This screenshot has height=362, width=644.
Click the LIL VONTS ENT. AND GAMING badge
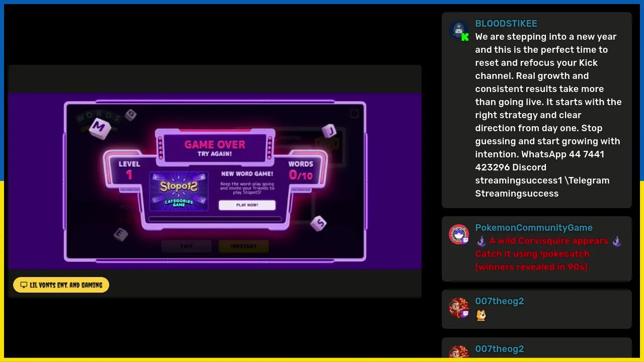click(61, 285)
